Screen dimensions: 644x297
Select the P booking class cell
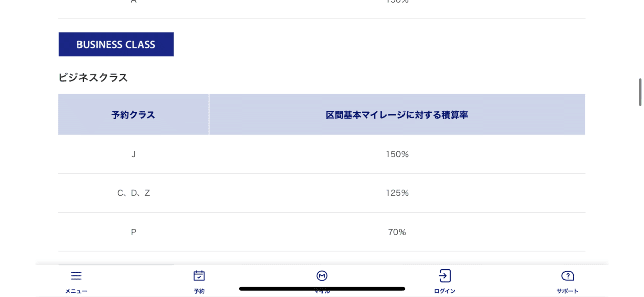coord(133,232)
